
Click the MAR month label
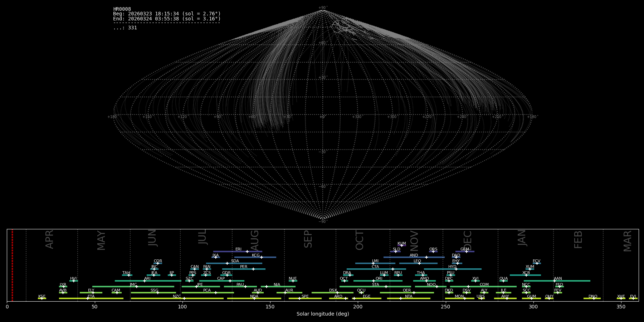pos(628,241)
